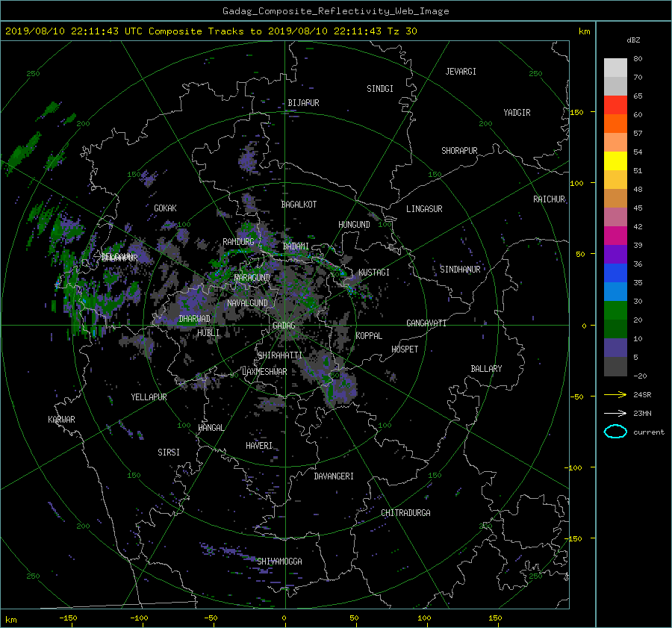Click the light blue 30 dBZ swatch
Screen dimensions: 672x628
tap(615, 291)
